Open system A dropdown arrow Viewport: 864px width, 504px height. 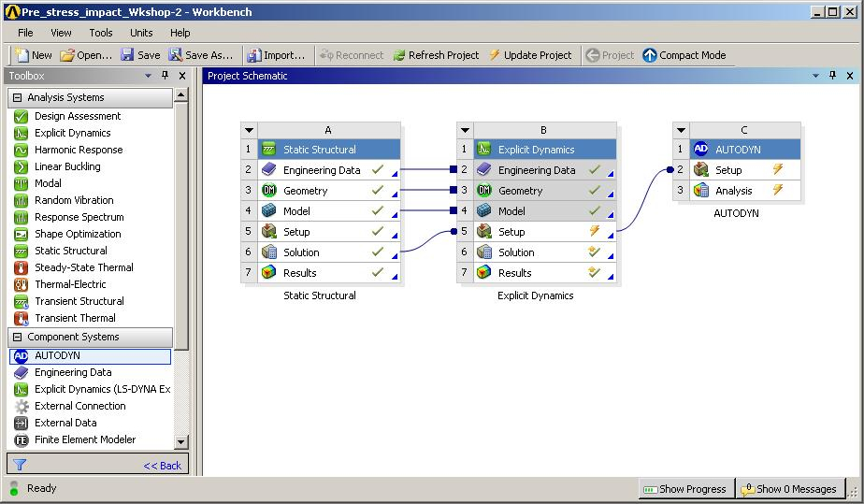tap(249, 131)
